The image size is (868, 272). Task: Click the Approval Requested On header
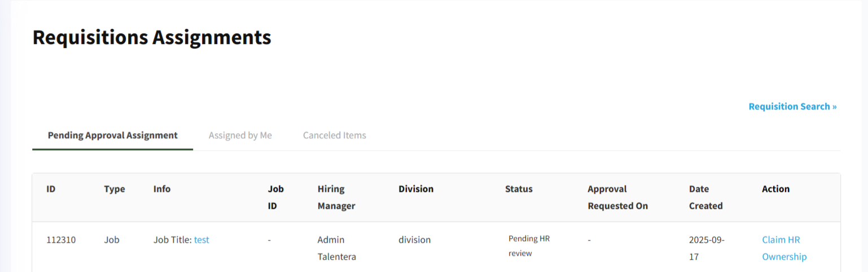[617, 198]
